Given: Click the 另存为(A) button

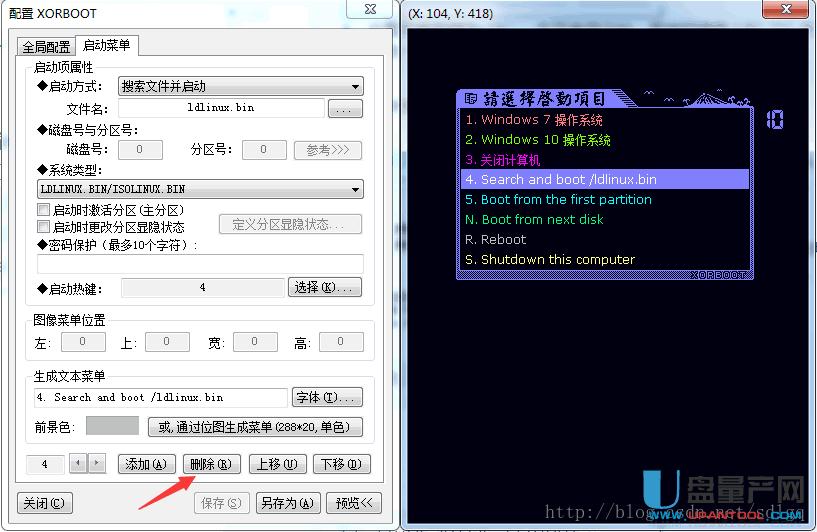Looking at the screenshot, I should [x=288, y=503].
